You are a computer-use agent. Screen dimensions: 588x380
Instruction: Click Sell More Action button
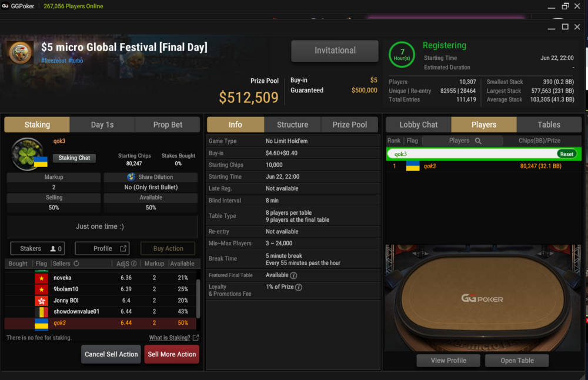pyautogui.click(x=172, y=354)
